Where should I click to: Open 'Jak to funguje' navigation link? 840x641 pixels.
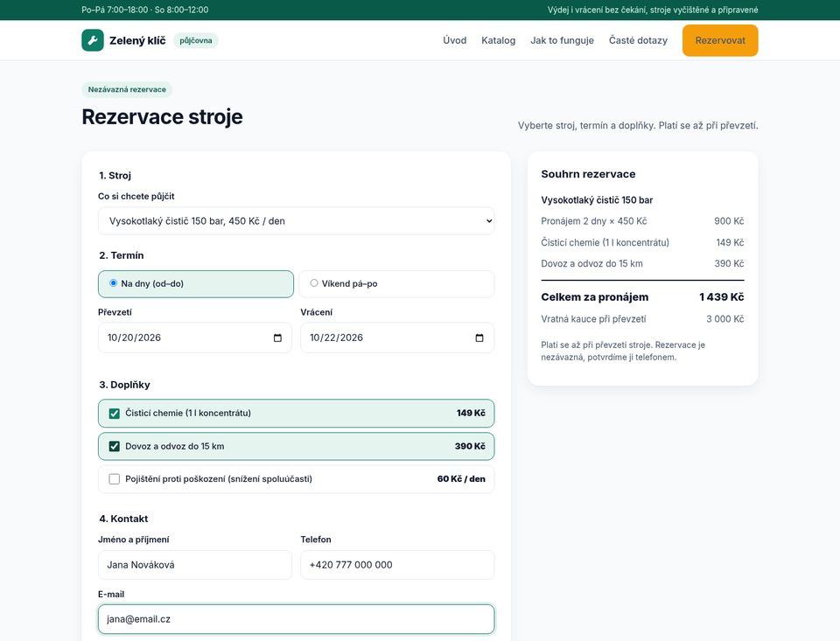(x=562, y=40)
